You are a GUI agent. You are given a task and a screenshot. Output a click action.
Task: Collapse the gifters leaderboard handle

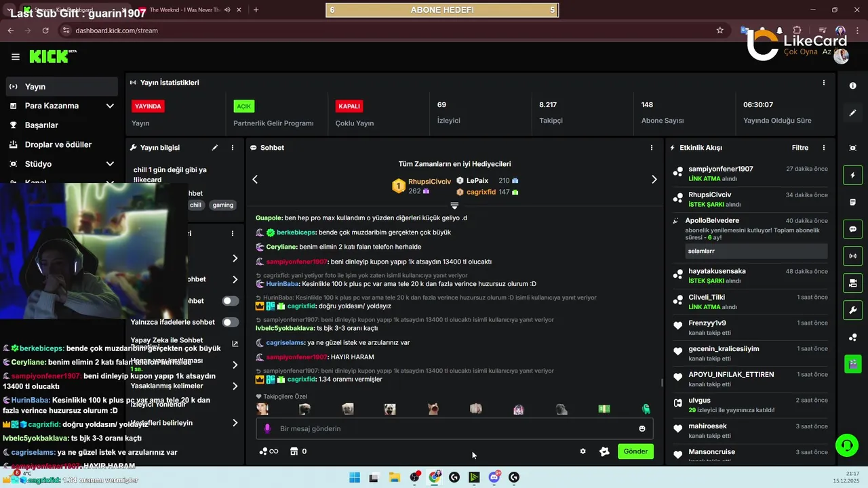click(x=454, y=205)
